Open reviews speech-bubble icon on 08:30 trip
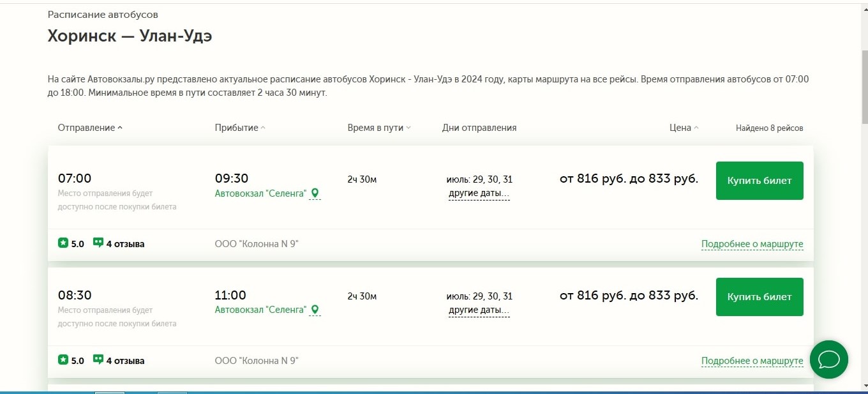The width and height of the screenshot is (868, 394). tap(98, 360)
